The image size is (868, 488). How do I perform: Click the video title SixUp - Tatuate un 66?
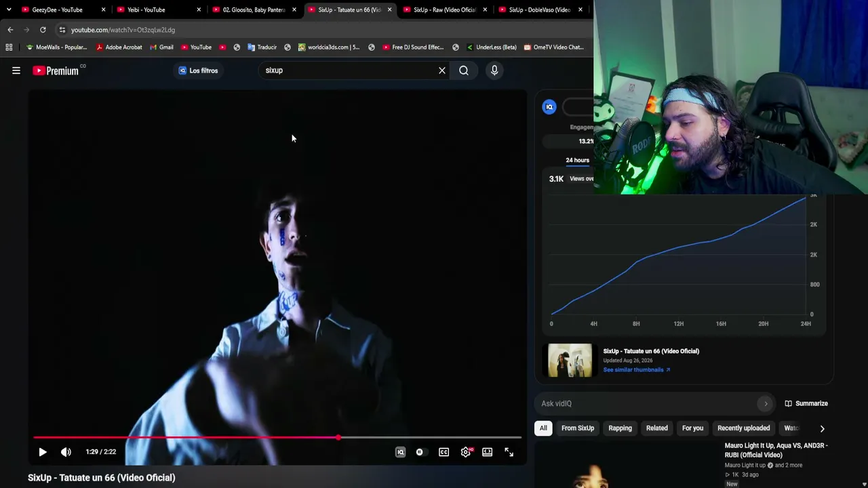(102, 478)
